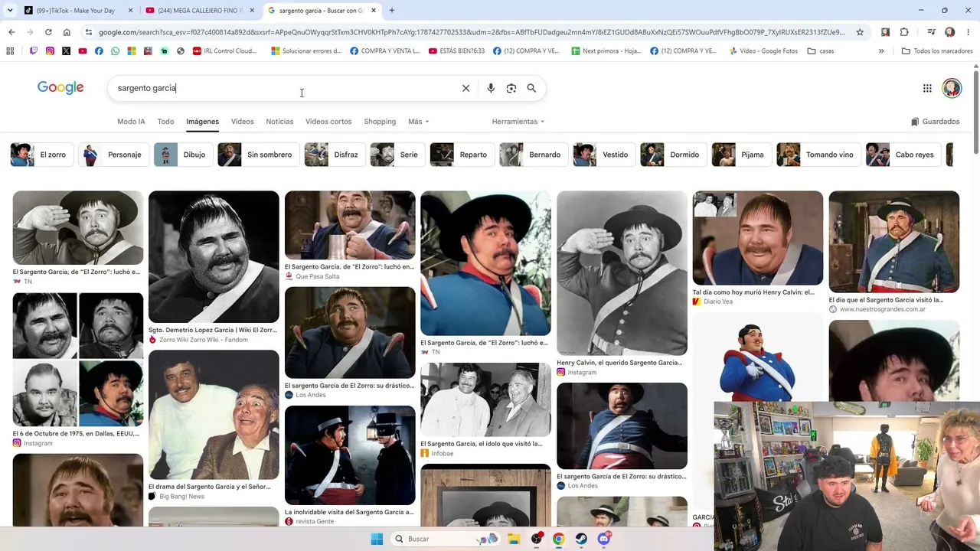Click the sargento garcia search input field

[283, 88]
